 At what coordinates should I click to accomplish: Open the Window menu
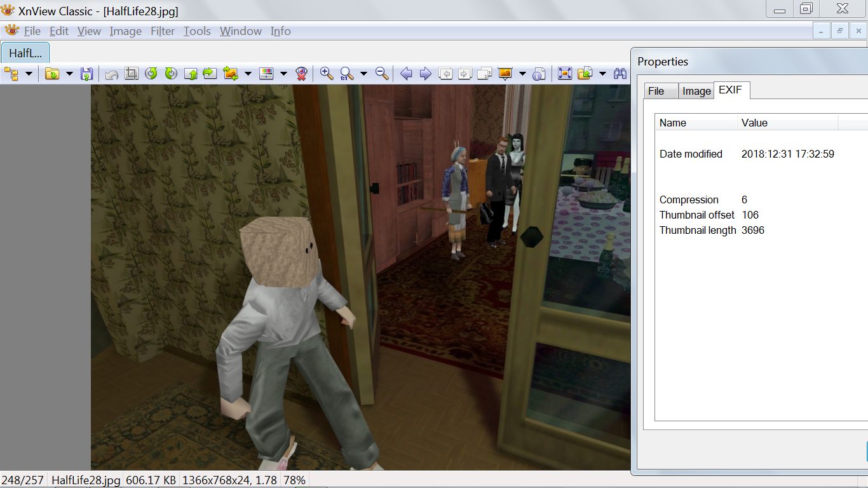tap(241, 31)
